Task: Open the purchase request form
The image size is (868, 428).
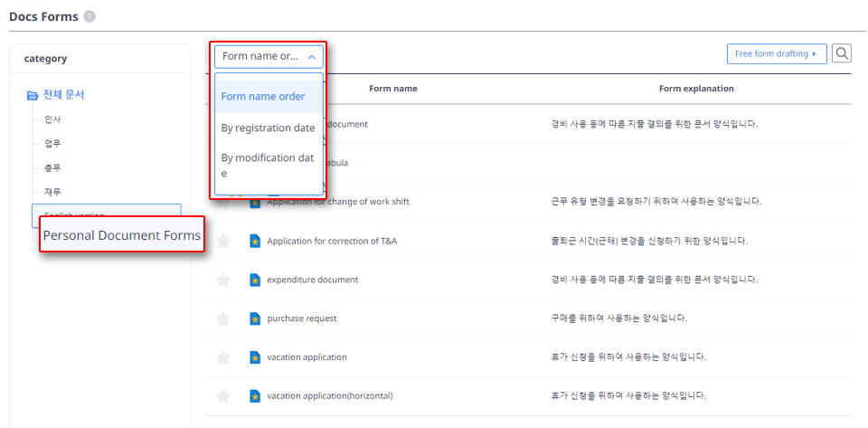Action: coord(302,319)
